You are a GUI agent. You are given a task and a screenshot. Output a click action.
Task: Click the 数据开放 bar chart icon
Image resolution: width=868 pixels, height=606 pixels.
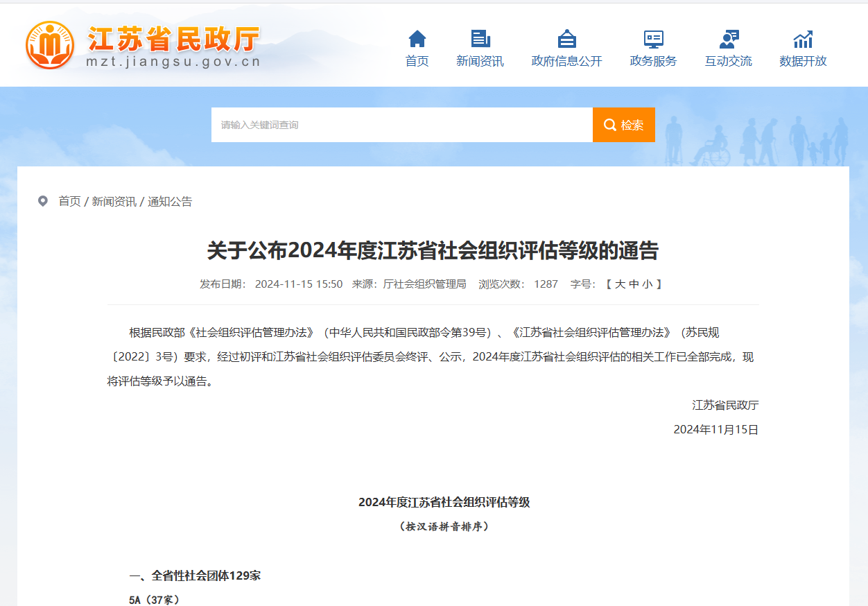tap(803, 39)
